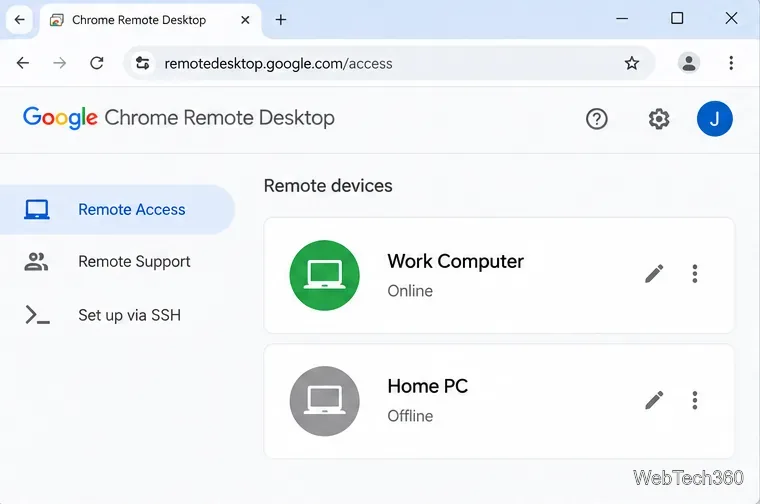Maximize the browser window
The height and width of the screenshot is (504, 760).
click(x=677, y=18)
